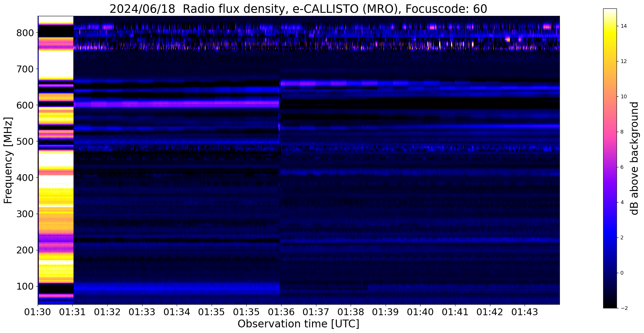Click the 01:34 time tick label
Screen dimensions: 644x333
point(177,312)
